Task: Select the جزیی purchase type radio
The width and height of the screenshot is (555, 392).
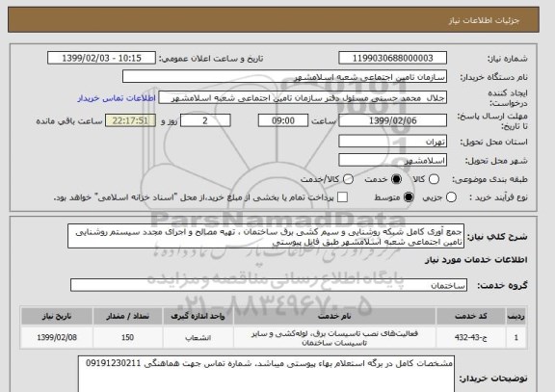Action: pos(451,197)
